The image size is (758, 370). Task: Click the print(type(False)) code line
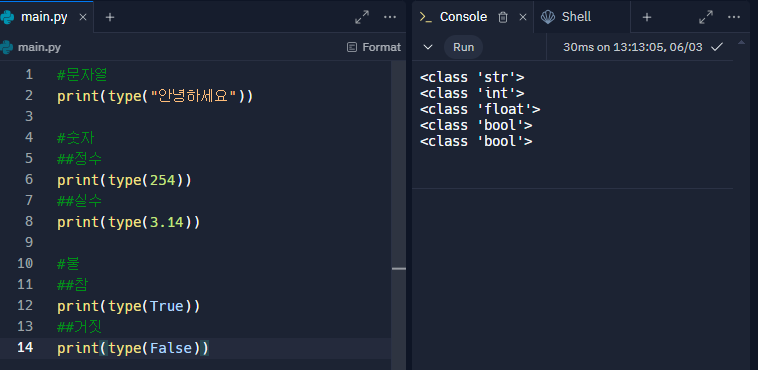133,348
